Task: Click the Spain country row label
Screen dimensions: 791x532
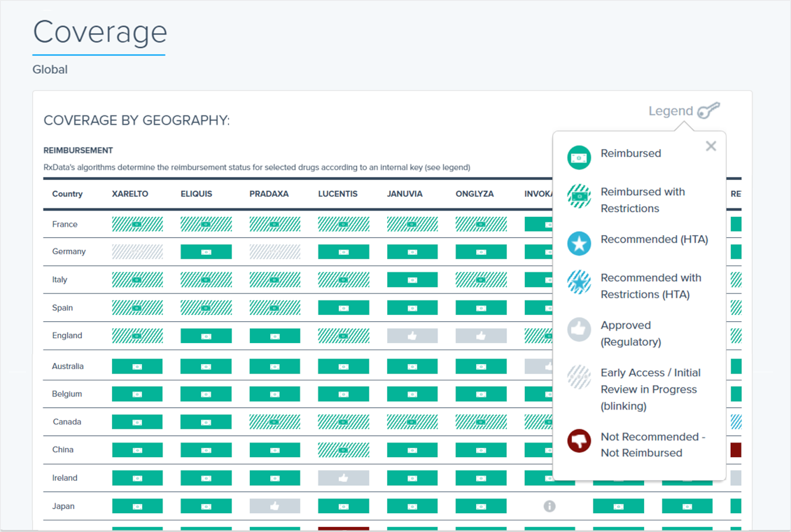Action: (x=62, y=307)
